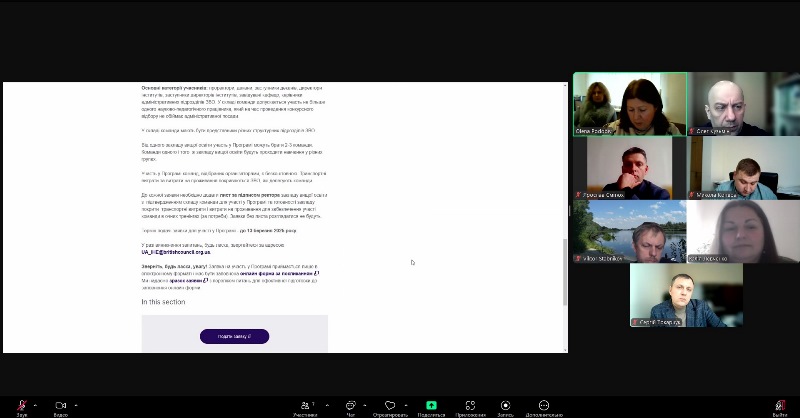
Task: Expand the participants options arrow
Action: pos(327,405)
